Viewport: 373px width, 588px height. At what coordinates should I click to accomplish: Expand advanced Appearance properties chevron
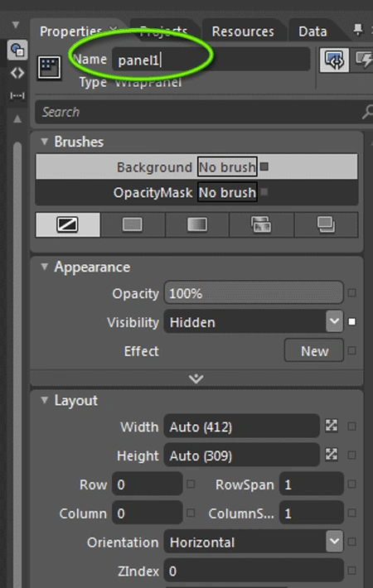click(x=196, y=378)
